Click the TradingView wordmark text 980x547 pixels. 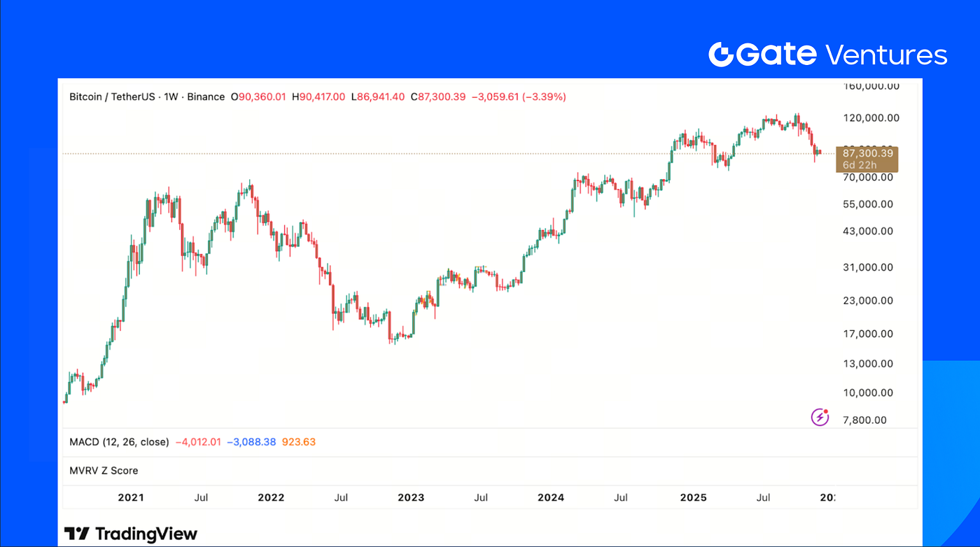[146, 534]
